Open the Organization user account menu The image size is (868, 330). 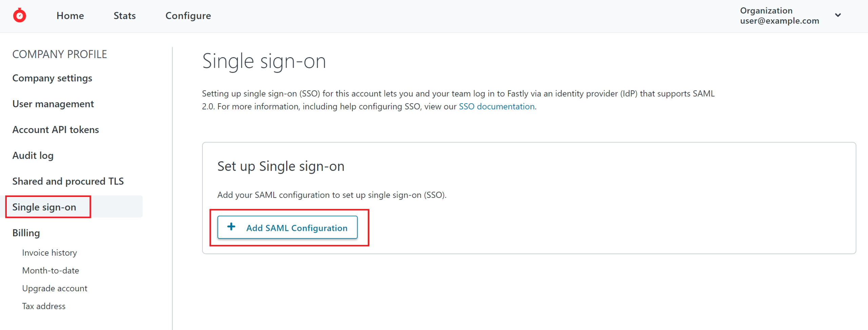click(779, 16)
